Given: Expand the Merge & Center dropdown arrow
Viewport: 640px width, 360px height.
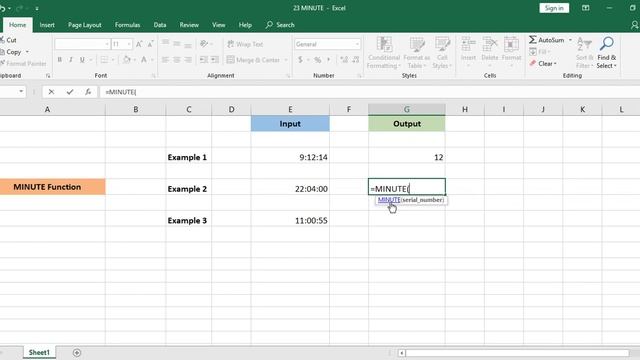Looking at the screenshot, I should tap(286, 60).
